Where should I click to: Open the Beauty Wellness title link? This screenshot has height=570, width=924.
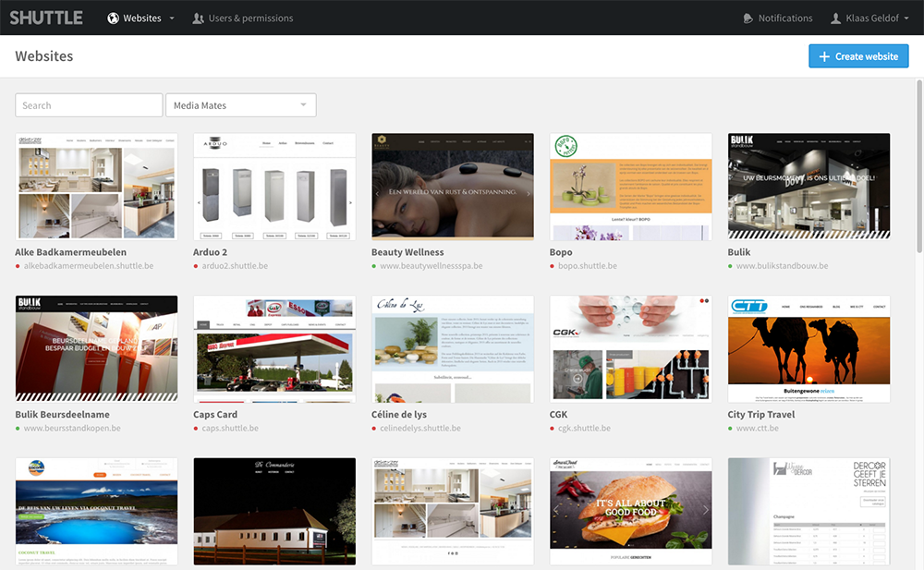(x=407, y=252)
